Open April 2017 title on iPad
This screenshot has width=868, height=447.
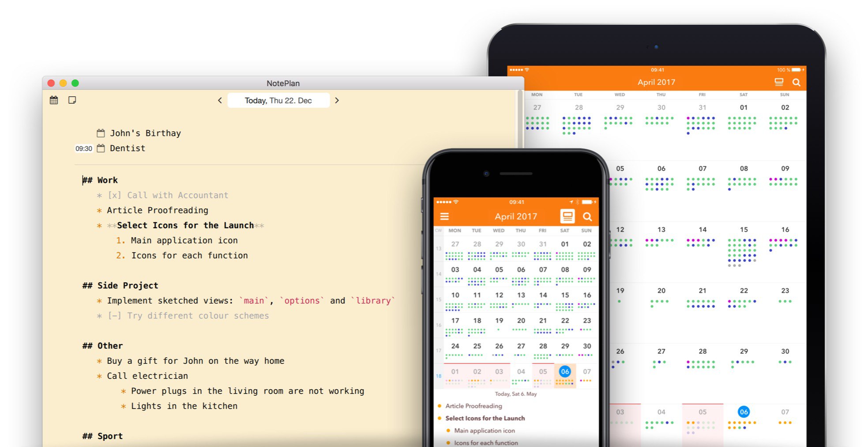[x=656, y=82]
